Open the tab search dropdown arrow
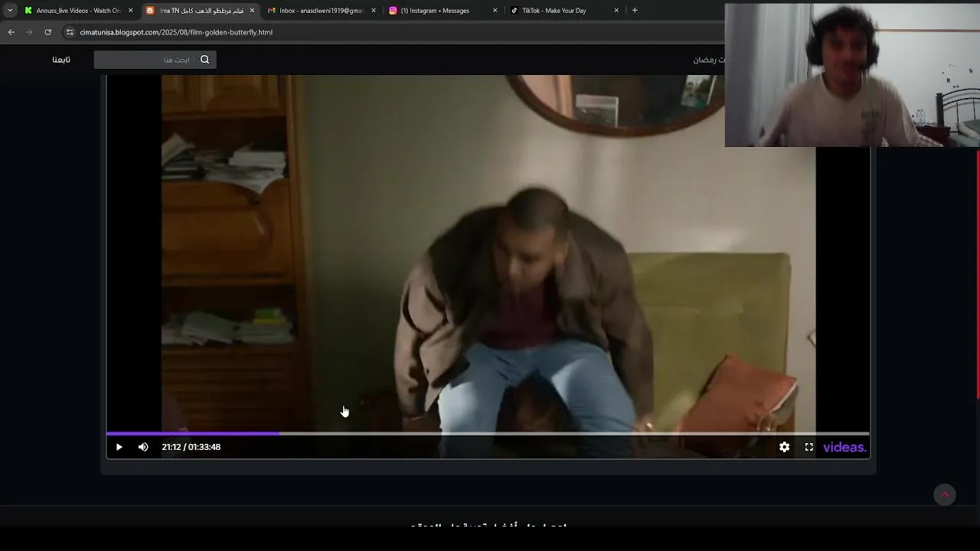This screenshot has width=980, height=551. 10,11
